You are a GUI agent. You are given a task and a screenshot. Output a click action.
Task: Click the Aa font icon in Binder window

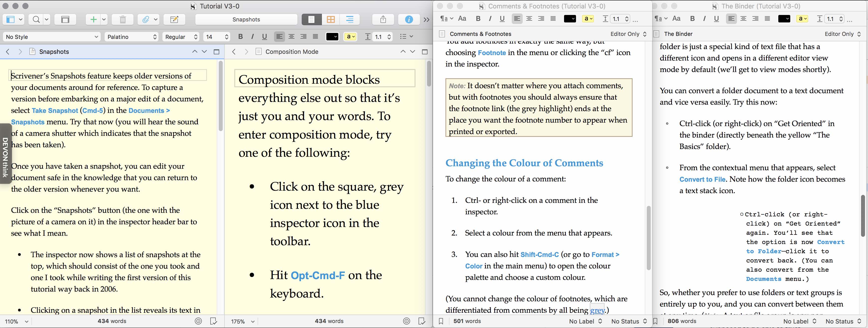(676, 18)
